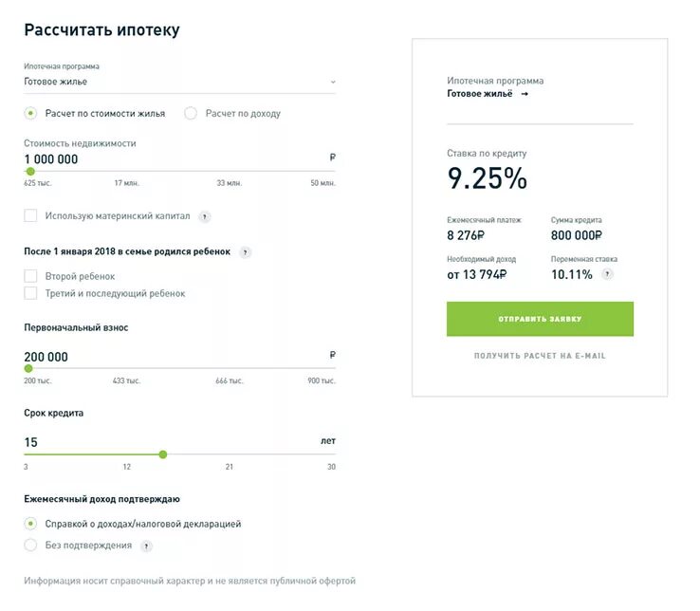Click Получить расчет на e-mail link
Viewport: 700px width, 611px height.
(x=540, y=356)
